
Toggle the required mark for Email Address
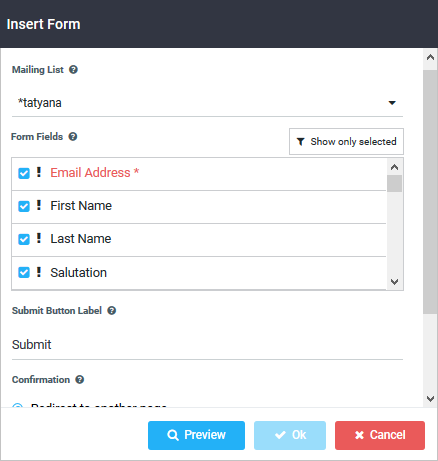coord(39,172)
